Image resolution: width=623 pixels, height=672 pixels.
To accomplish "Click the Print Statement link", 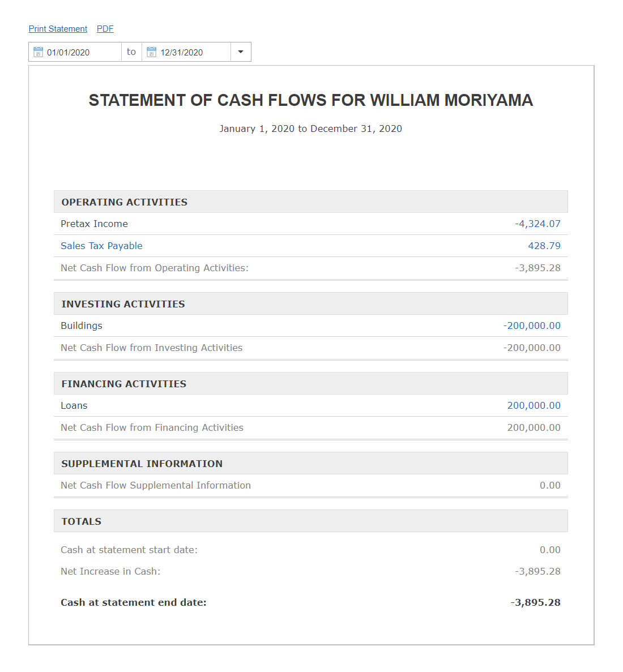I will pos(58,29).
